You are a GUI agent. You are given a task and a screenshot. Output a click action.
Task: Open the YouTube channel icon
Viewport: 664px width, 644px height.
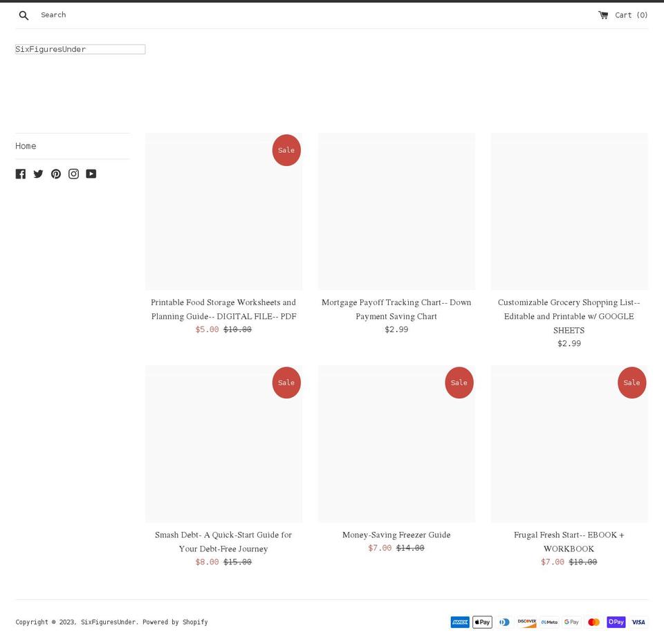click(x=91, y=174)
